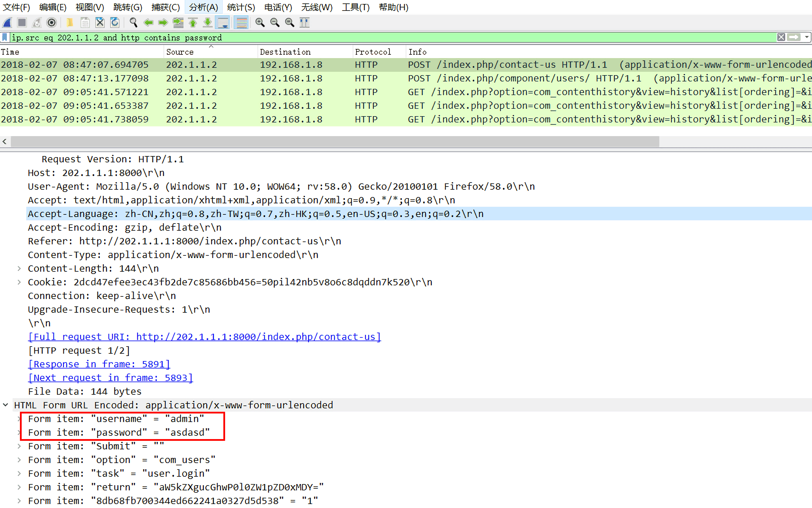Click into the display filter field

click(393, 37)
